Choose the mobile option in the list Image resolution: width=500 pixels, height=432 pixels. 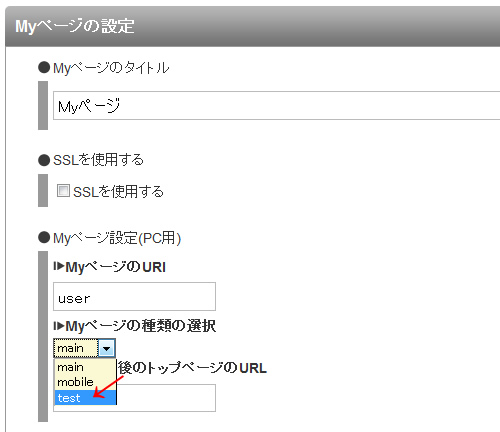tap(85, 382)
